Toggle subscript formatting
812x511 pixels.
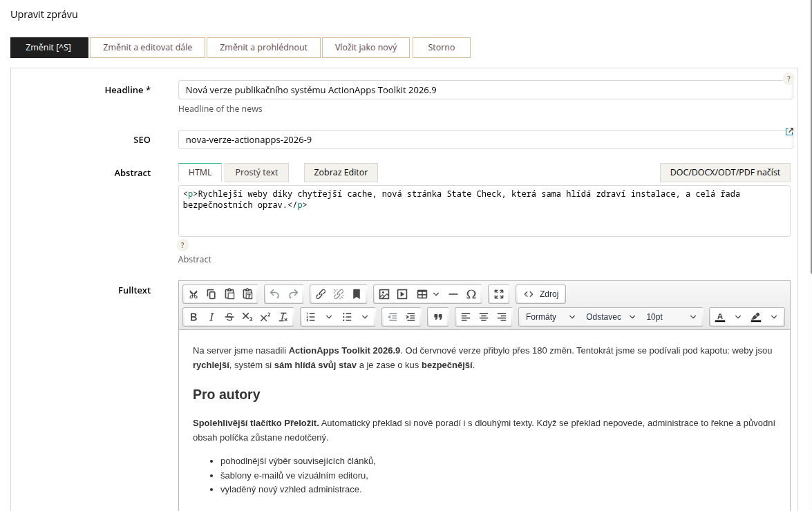[247, 317]
